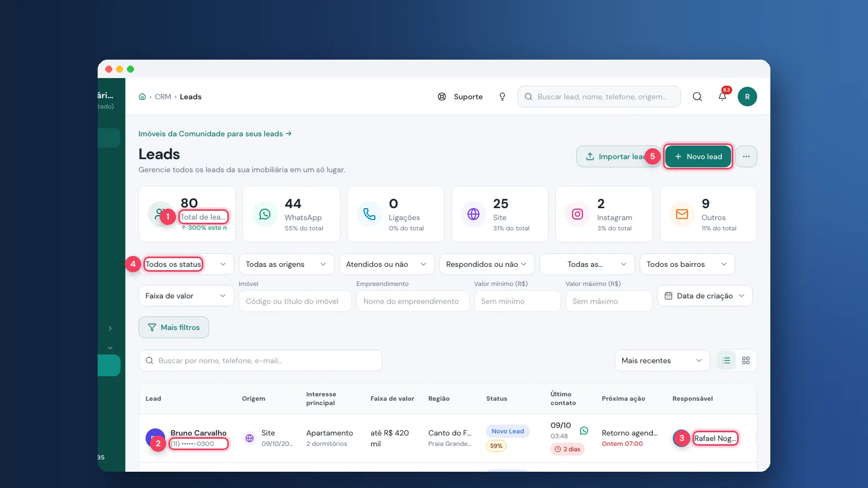Screen dimensions: 868x488
Task: Open the Bruno Carvalho lead name
Action: 199,433
